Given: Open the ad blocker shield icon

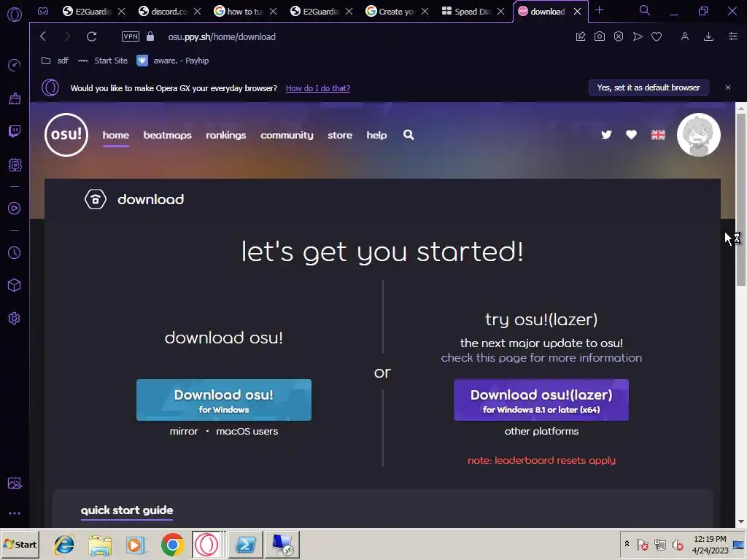Looking at the screenshot, I should [x=619, y=36].
